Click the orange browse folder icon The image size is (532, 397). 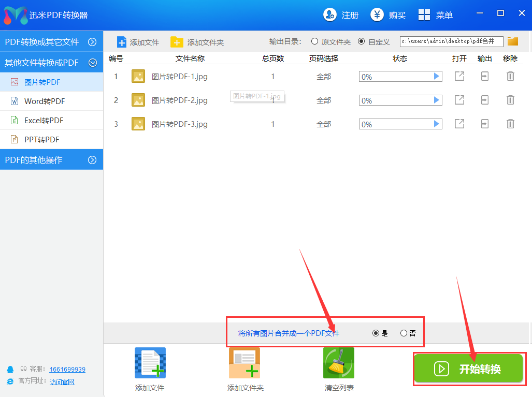coord(513,41)
